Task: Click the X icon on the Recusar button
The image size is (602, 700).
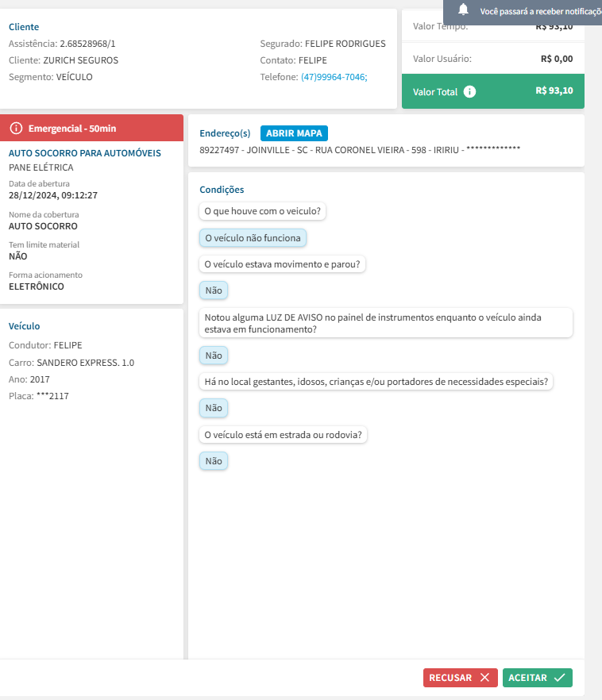Action: (x=484, y=678)
